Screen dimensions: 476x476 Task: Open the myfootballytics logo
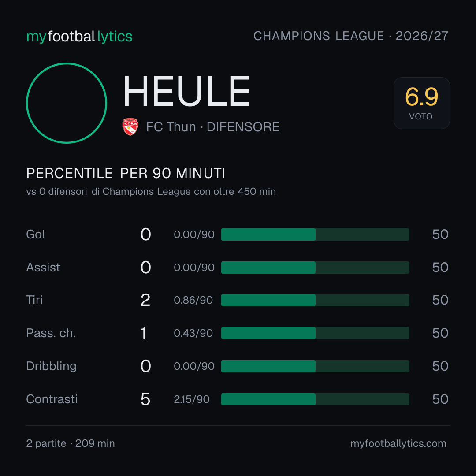click(x=79, y=37)
